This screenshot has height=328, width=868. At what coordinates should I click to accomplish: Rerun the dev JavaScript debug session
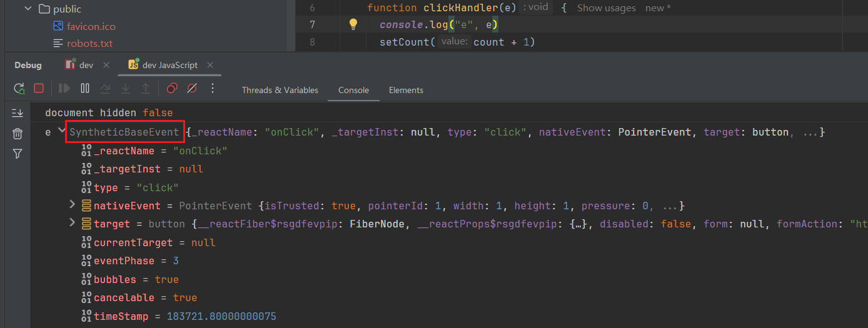(19, 89)
